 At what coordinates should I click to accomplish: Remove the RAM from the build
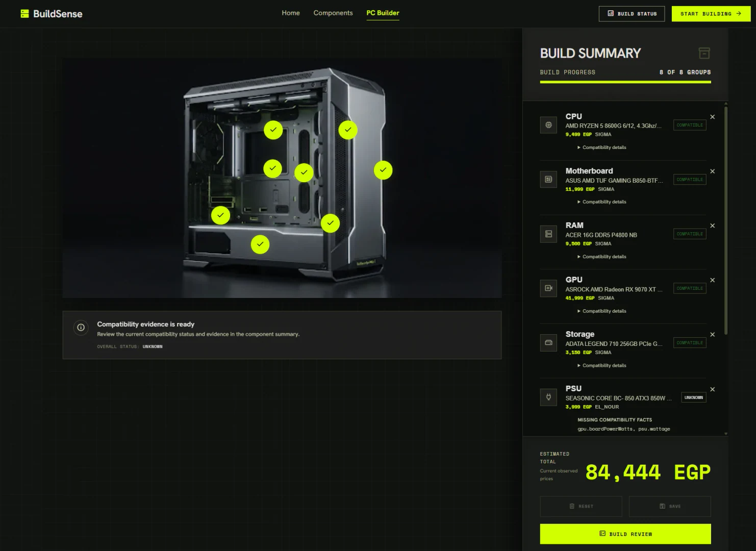click(713, 226)
